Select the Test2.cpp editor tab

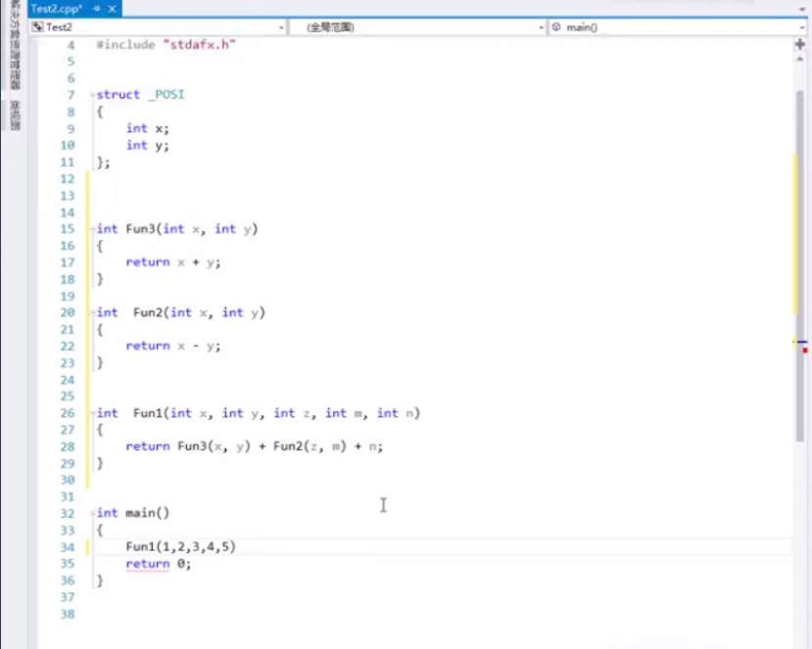(x=57, y=9)
